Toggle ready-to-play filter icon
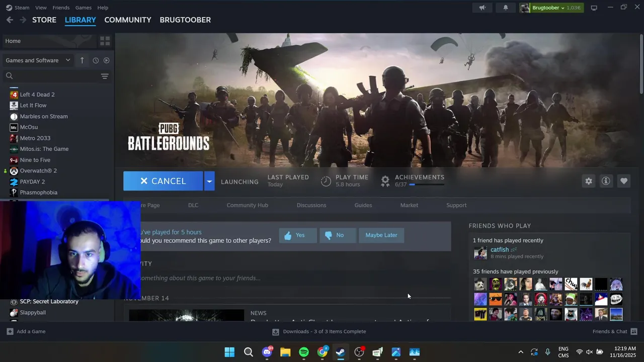The height and width of the screenshot is (362, 644). point(106,60)
